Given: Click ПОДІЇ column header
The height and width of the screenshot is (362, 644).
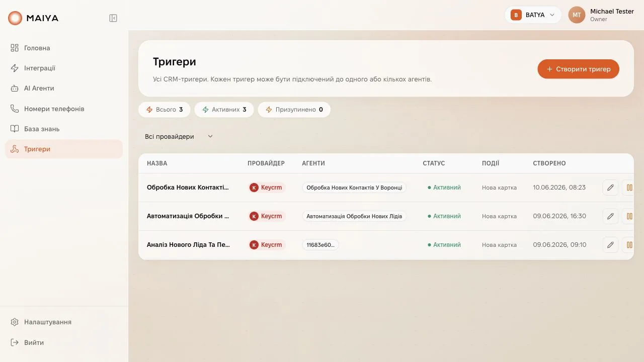Looking at the screenshot, I should (x=491, y=163).
